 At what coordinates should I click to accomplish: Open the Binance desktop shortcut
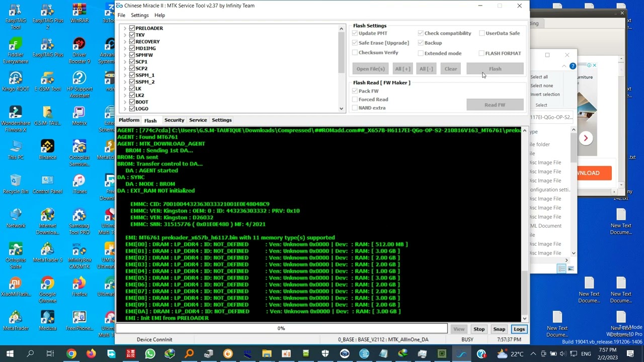47,150
